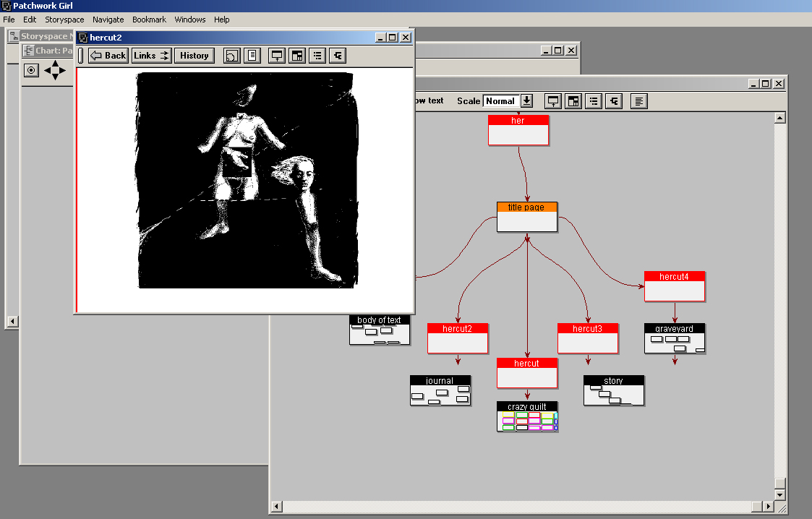
Task: Click the text page icon in hercut2 toolbar
Action: [x=252, y=56]
